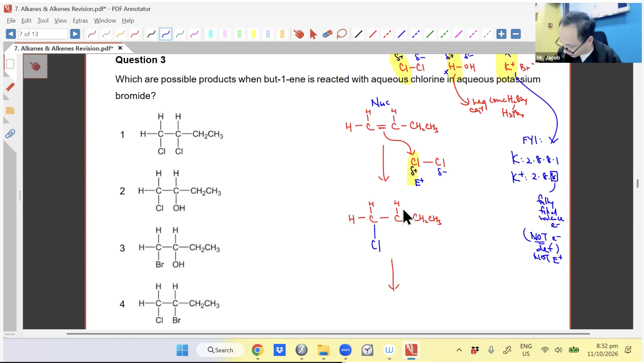Image resolution: width=644 pixels, height=363 pixels.
Task: Pick the cyan highlighter marker
Action: (x=211, y=34)
